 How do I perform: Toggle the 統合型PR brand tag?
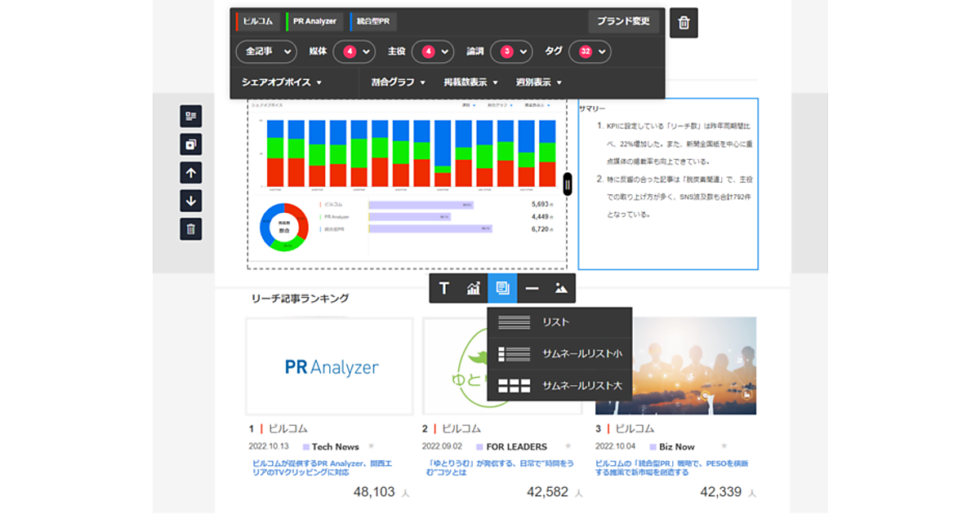[374, 21]
